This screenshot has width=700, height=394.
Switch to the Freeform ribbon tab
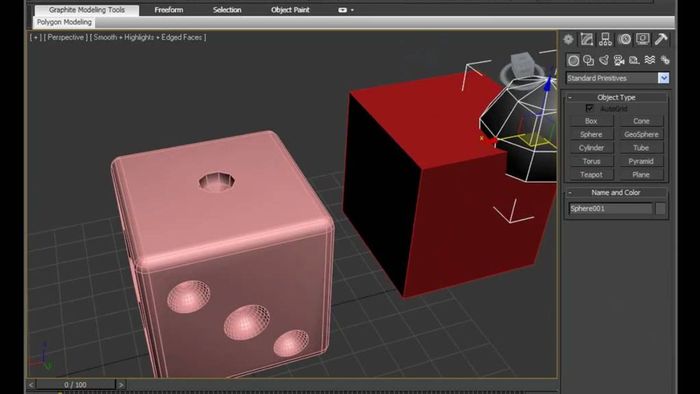(169, 10)
